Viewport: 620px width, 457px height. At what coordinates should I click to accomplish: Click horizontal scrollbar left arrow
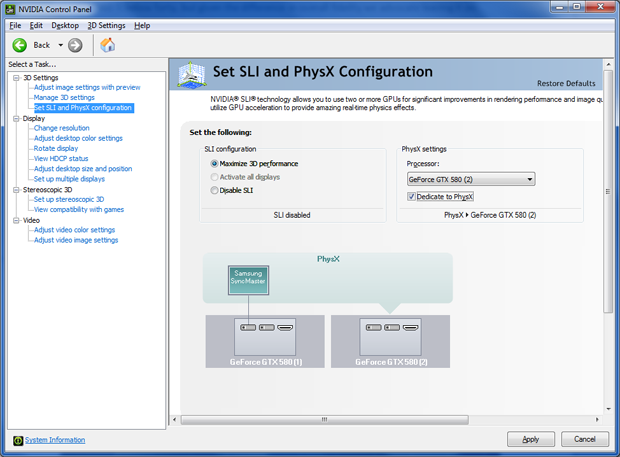(x=174, y=419)
